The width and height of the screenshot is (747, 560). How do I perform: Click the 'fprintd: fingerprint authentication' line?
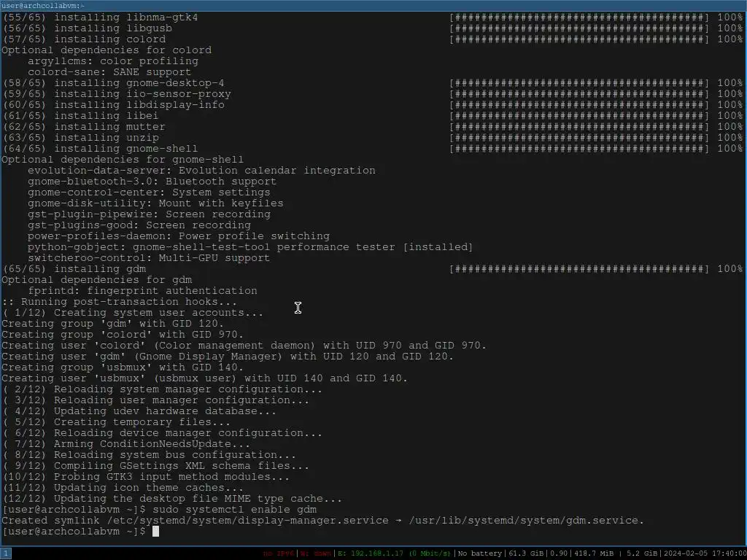pos(142,291)
